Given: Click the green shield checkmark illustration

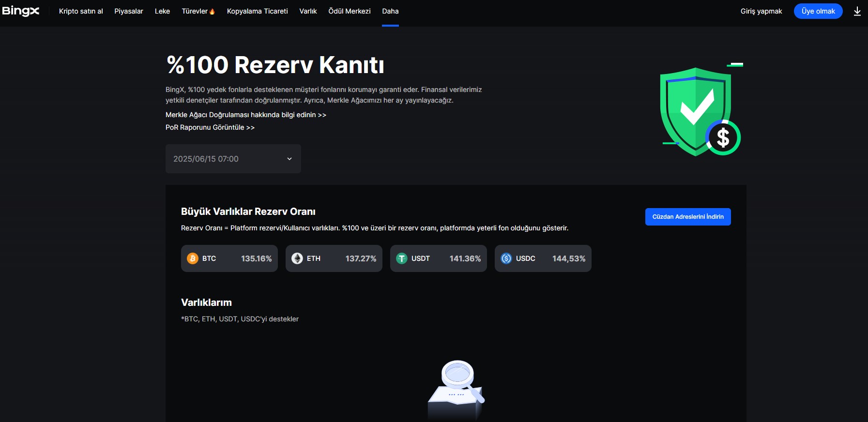Looking at the screenshot, I should click(700, 110).
